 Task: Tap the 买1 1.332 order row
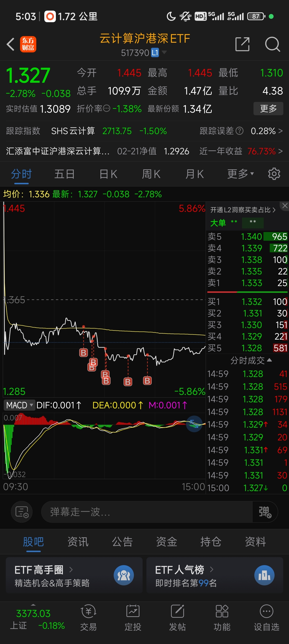point(247,302)
